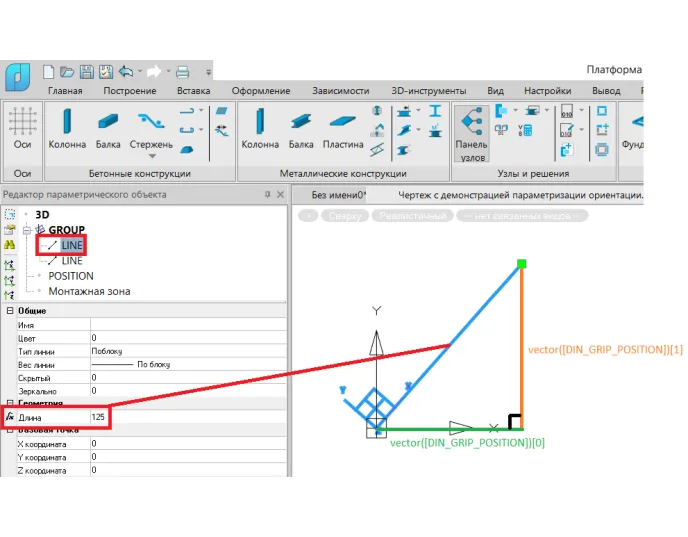
Task: Click the Redo arrow icon
Action: point(154,72)
